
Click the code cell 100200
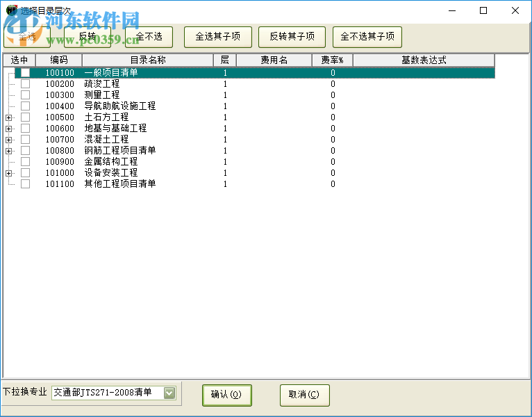click(60, 84)
